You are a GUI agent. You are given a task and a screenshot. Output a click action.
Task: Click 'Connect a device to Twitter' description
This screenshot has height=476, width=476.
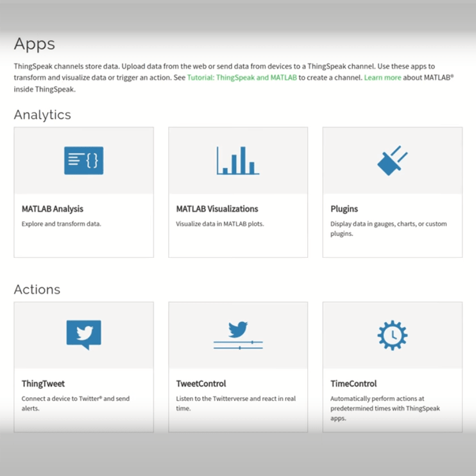tap(76, 404)
